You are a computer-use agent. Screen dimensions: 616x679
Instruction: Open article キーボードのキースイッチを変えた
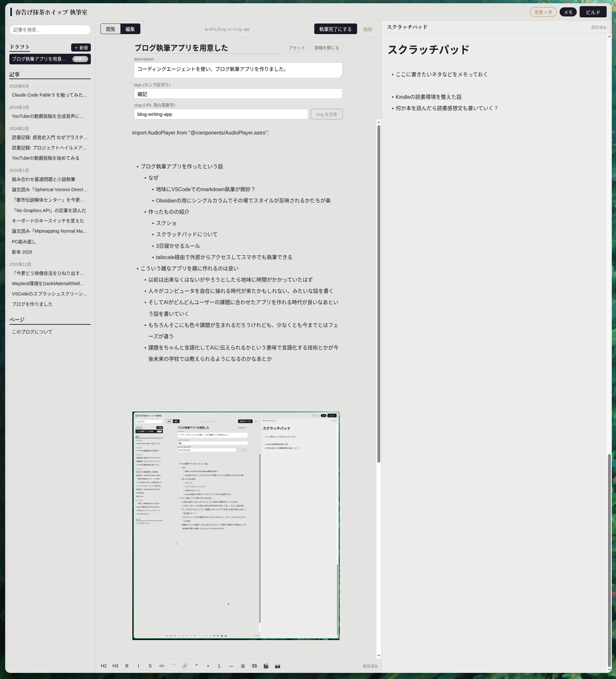click(x=50, y=221)
